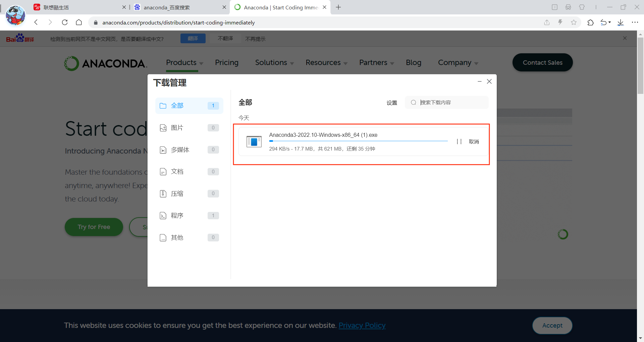Click the Contact Sales button
Viewport: 644px width, 342px height.
[542, 62]
